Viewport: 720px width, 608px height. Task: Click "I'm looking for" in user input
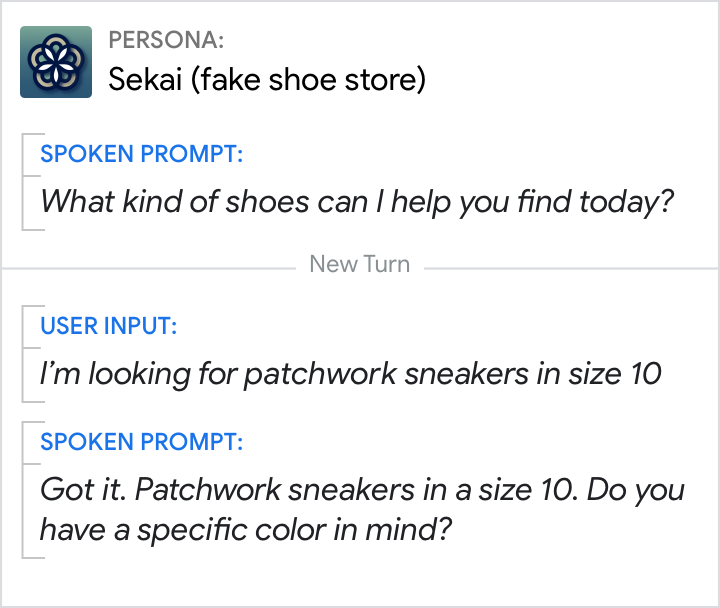click(138, 374)
